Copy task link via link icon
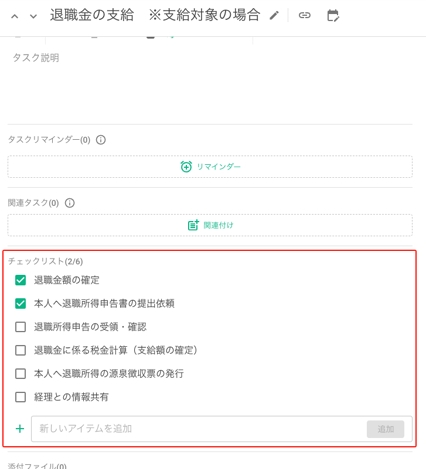The height and width of the screenshot is (469, 426). point(304,15)
